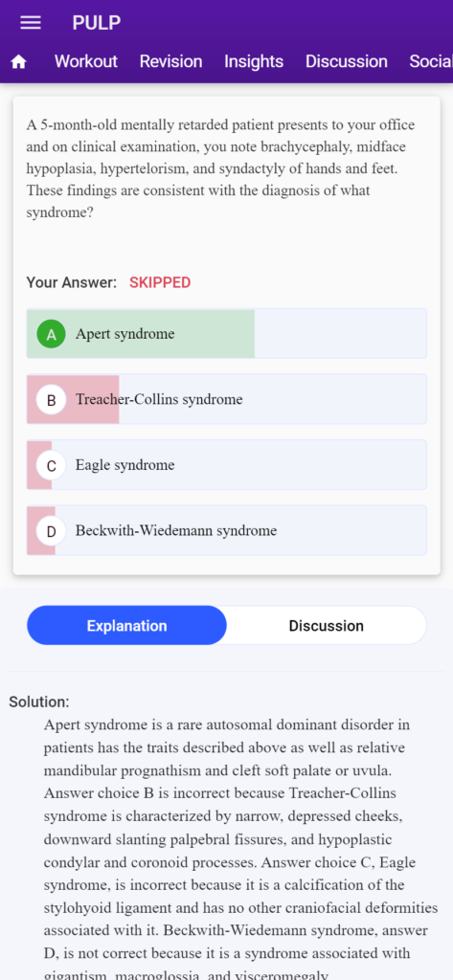Click the SKIPPED answer status label
453x980 pixels.
click(160, 282)
